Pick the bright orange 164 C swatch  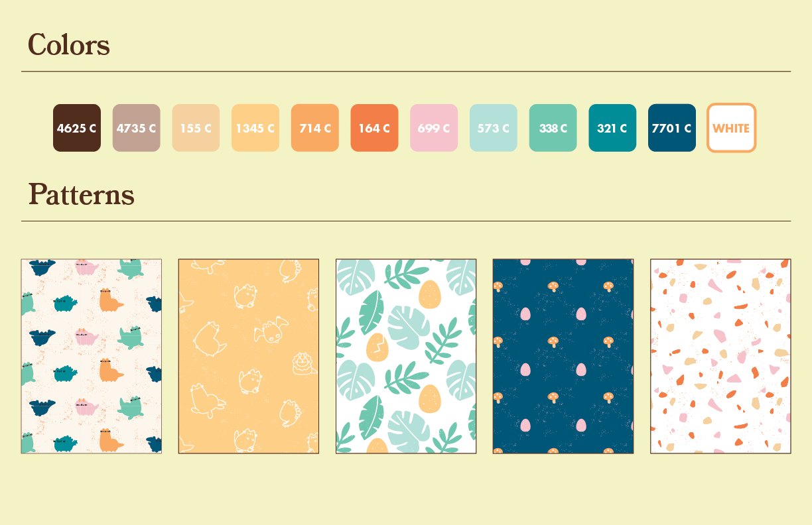[374, 128]
